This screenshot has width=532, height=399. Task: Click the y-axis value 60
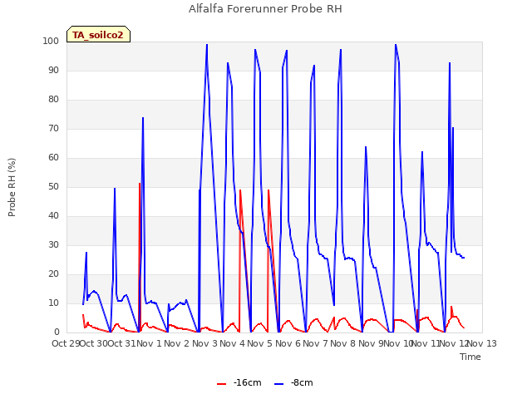pos(53,157)
